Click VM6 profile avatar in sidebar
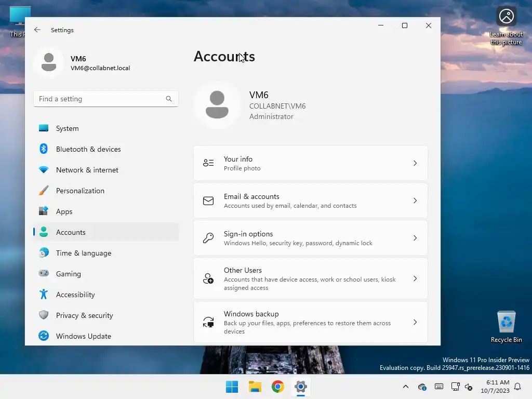 coord(49,62)
